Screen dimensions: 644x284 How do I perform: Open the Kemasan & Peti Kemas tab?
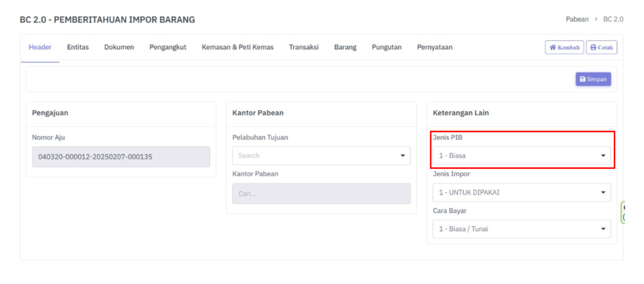coord(237,47)
